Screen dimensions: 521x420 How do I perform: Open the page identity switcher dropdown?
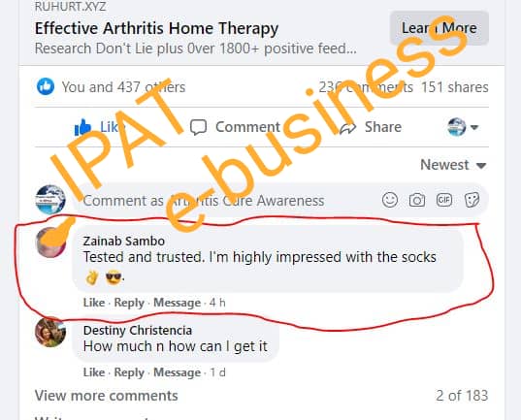tap(463, 127)
